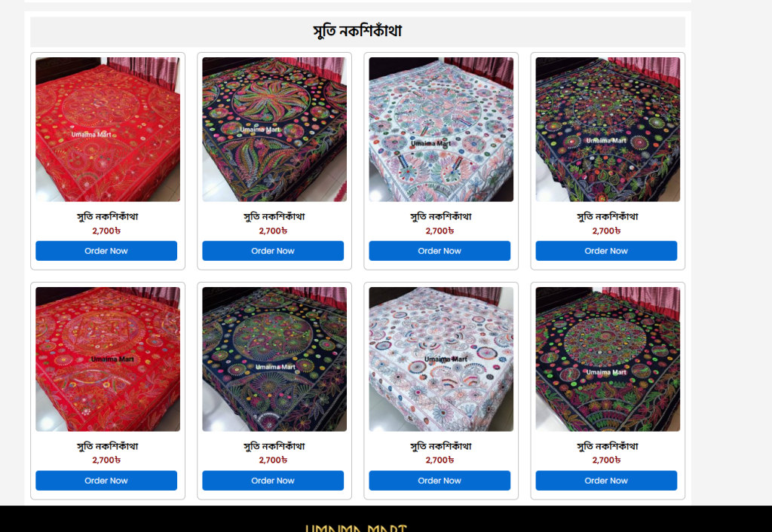Open the second-row black mandala bedspread, second column
The image size is (772, 532).
tap(274, 359)
